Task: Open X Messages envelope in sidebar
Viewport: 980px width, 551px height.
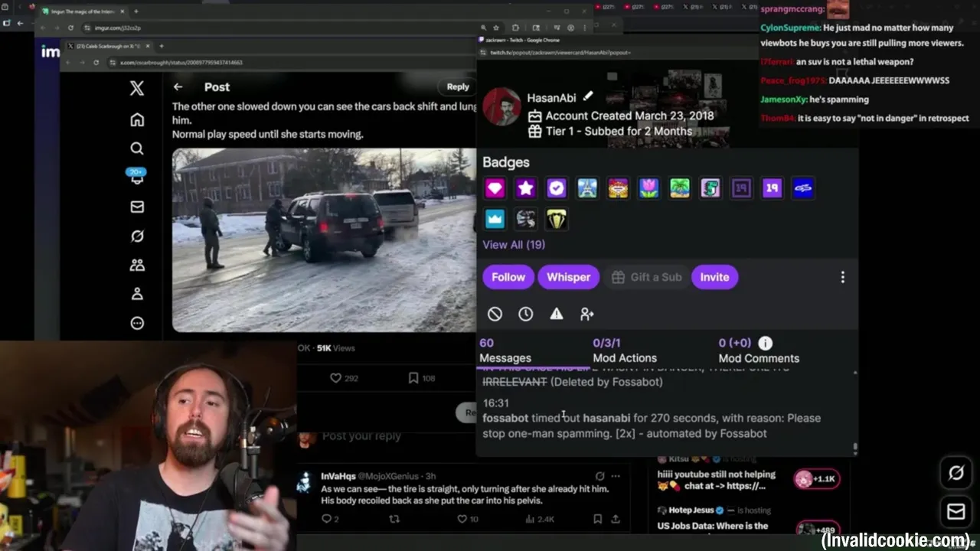Action: coord(137,207)
